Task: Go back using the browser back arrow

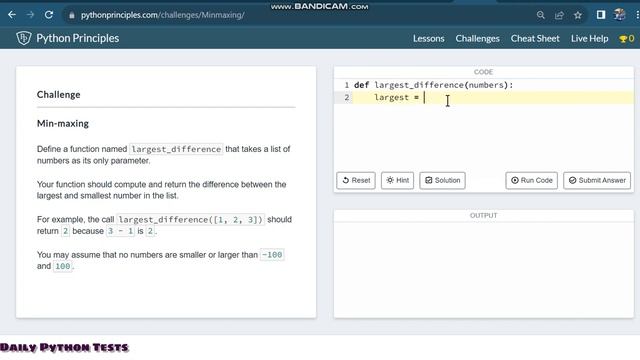Action: pos(12,15)
